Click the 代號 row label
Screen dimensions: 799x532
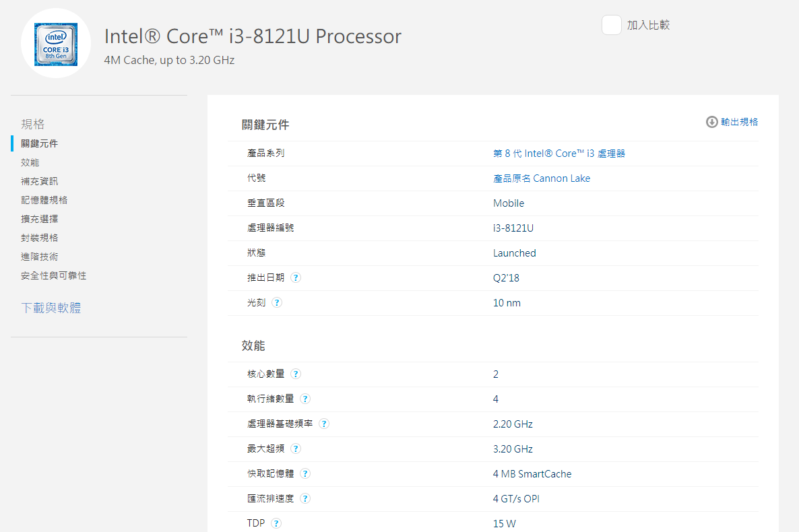tap(256, 178)
